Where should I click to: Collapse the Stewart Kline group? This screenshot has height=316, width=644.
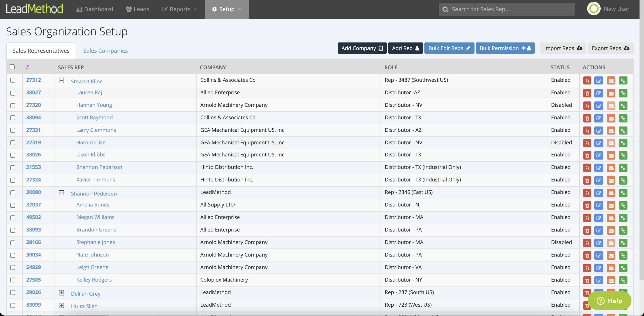pos(61,81)
